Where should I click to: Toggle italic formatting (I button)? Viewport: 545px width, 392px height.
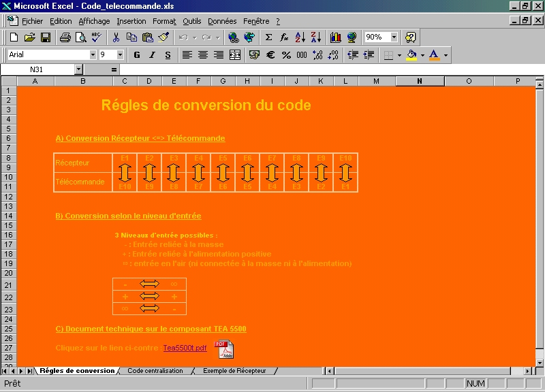click(152, 55)
